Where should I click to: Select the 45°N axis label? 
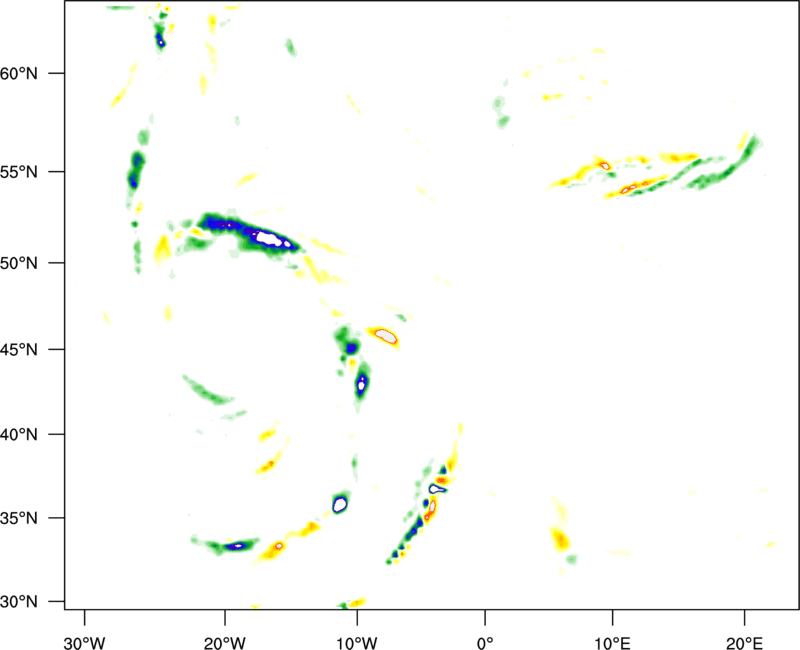click(19, 350)
